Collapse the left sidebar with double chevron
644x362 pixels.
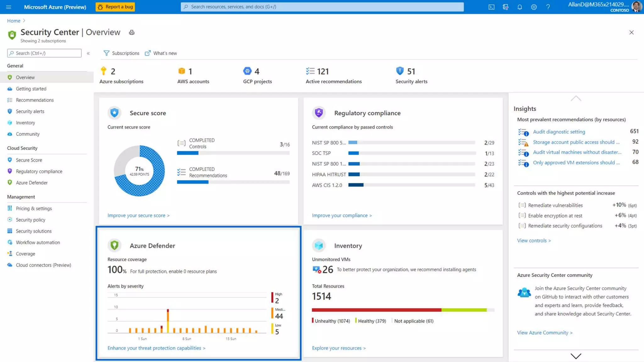88,53
